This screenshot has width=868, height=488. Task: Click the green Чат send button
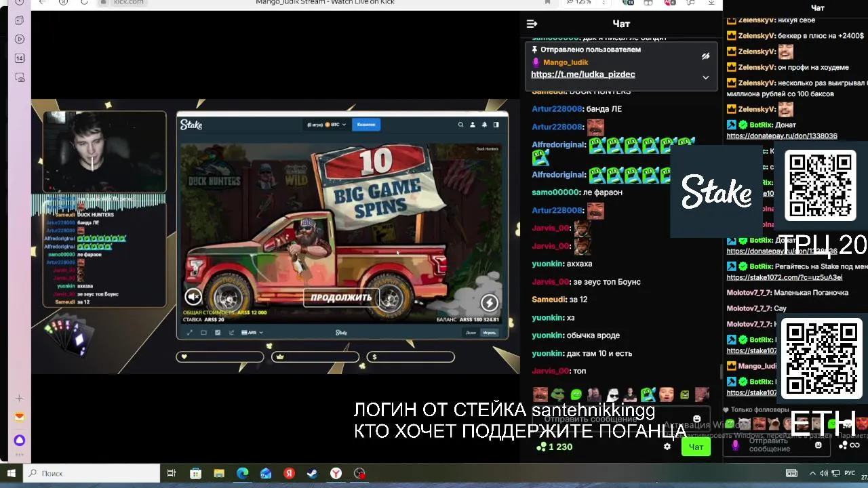tap(696, 447)
